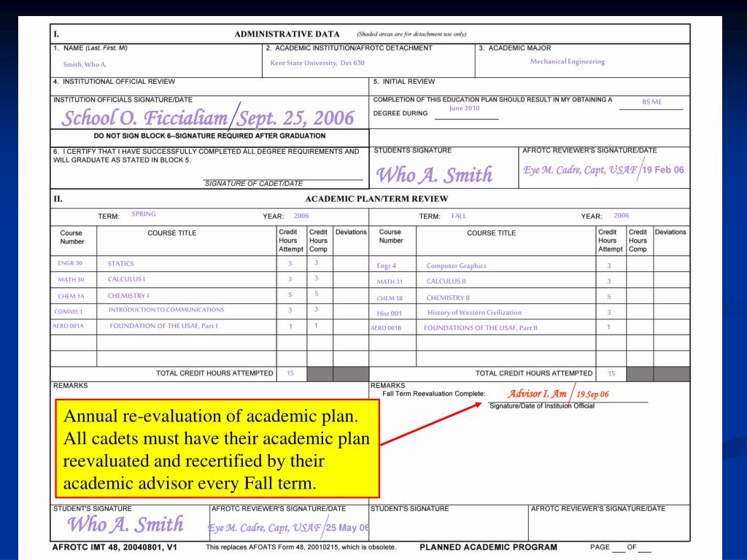Select the 'CHEMISTRY II' course title
The height and width of the screenshot is (560, 747).
[x=448, y=297]
